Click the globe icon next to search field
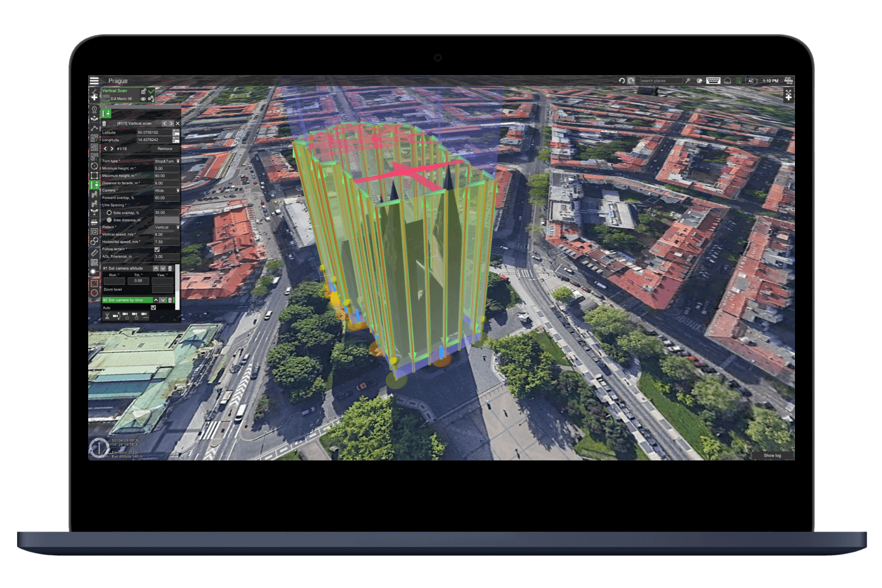 coord(699,81)
